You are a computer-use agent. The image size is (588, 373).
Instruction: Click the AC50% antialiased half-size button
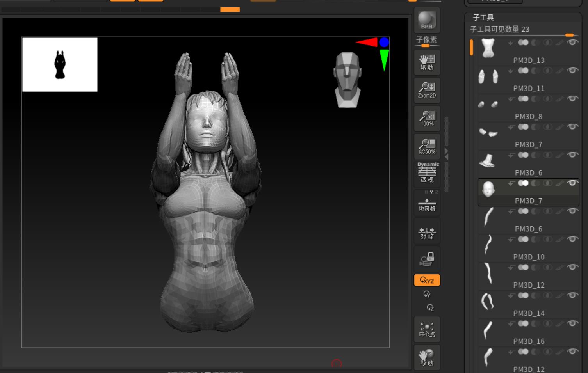point(427,146)
